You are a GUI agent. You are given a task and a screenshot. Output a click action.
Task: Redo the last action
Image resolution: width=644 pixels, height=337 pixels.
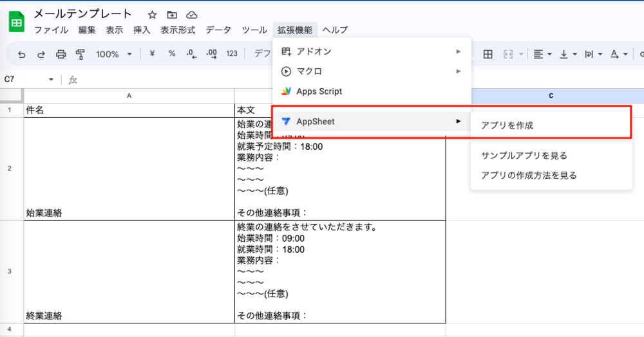pos(41,54)
